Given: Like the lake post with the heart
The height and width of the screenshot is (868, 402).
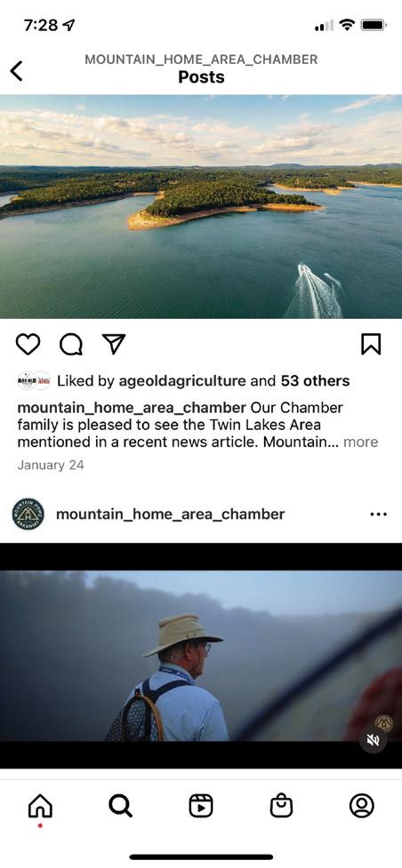Looking at the screenshot, I should (28, 344).
